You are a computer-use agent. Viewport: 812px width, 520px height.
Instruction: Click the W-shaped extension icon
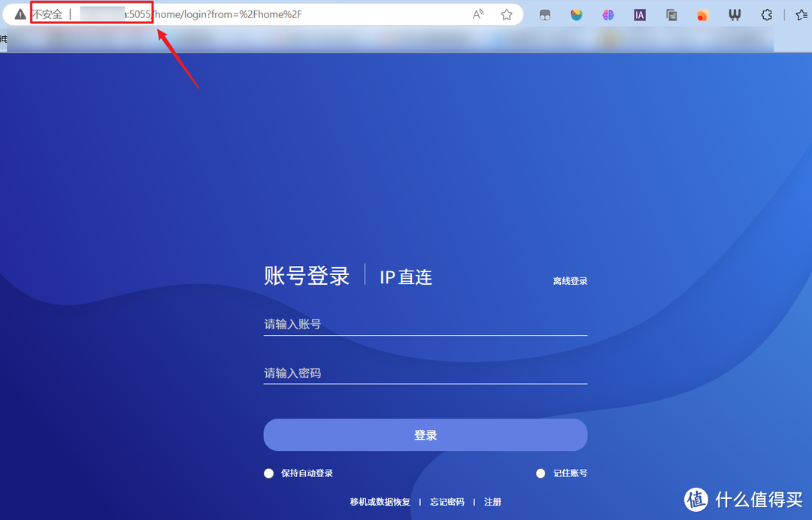click(735, 14)
